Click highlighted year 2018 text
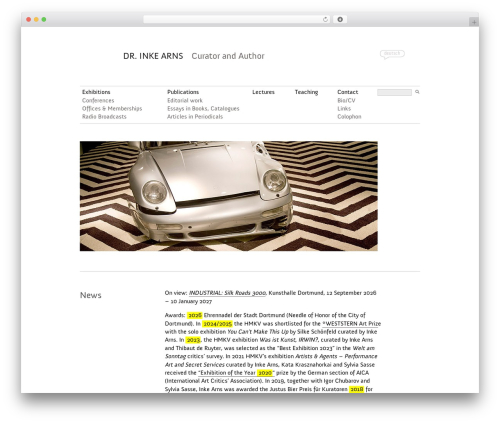 point(356,389)
